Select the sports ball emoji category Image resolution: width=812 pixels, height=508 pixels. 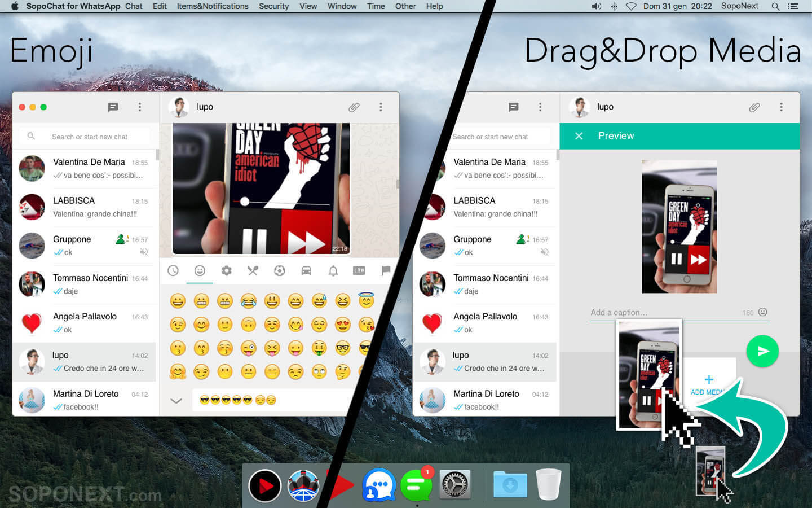[279, 271]
